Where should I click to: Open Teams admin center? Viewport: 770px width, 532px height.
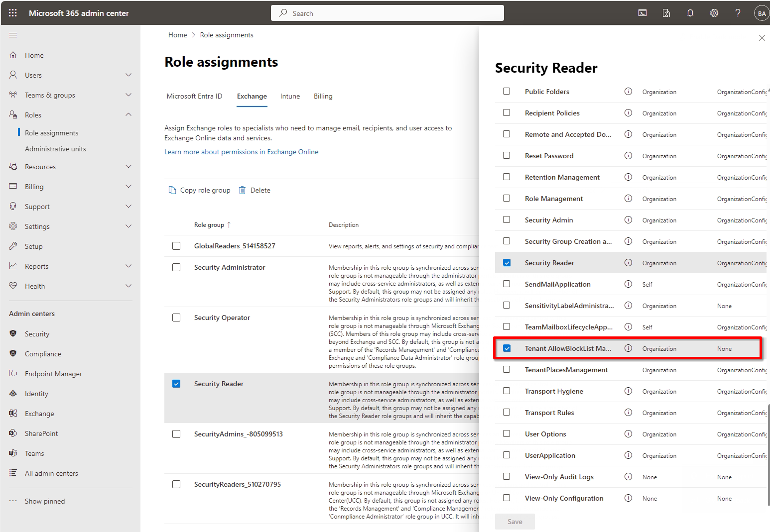coord(34,453)
